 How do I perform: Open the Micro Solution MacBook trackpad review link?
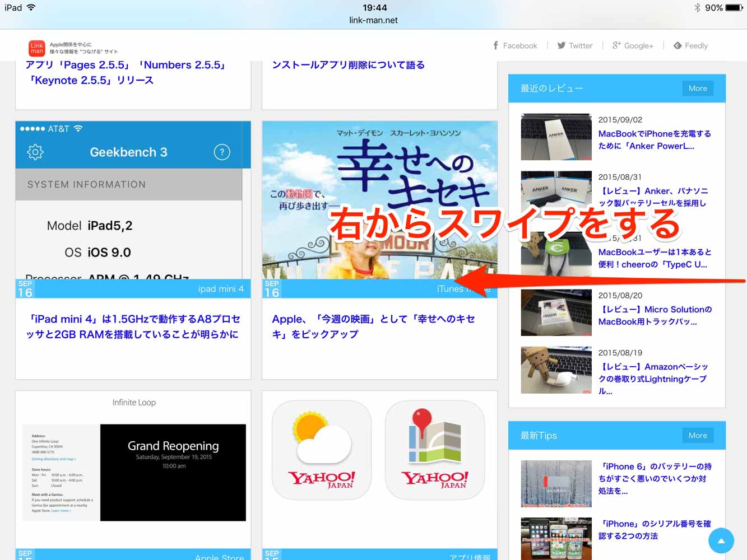pos(655,315)
